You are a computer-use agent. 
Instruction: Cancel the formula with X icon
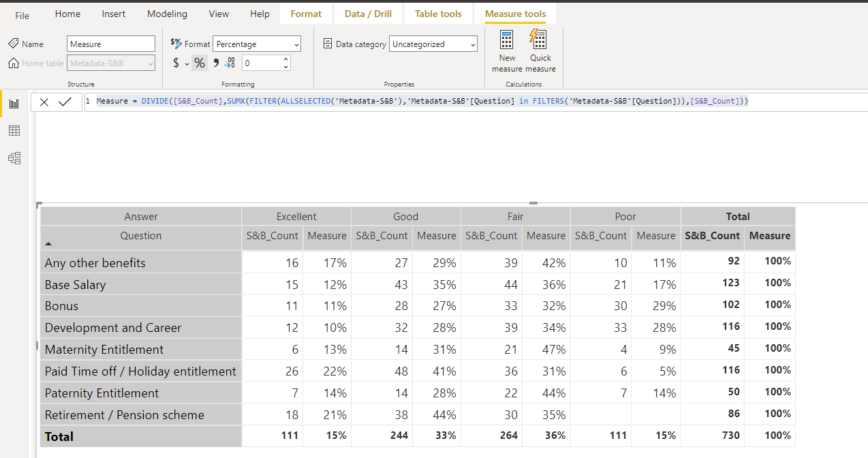(44, 102)
